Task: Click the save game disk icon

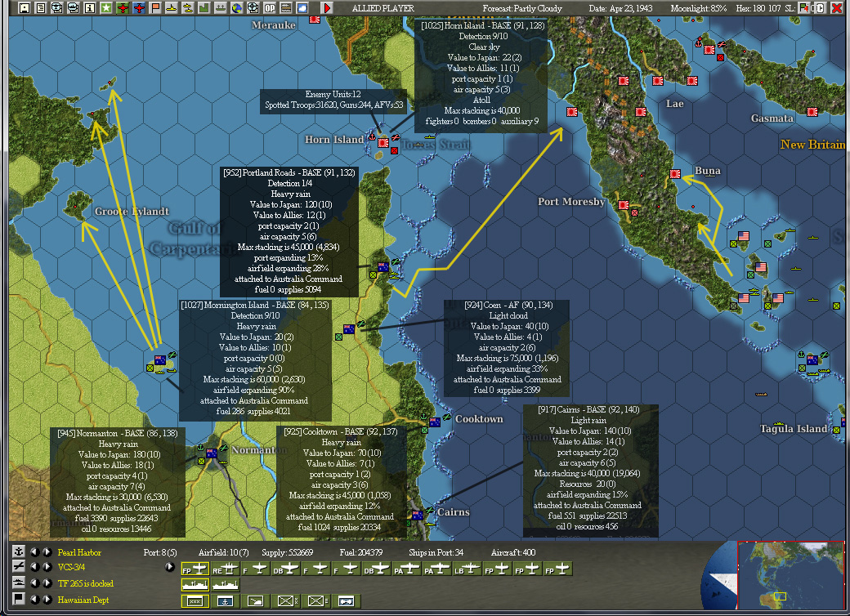Action: click(24, 7)
